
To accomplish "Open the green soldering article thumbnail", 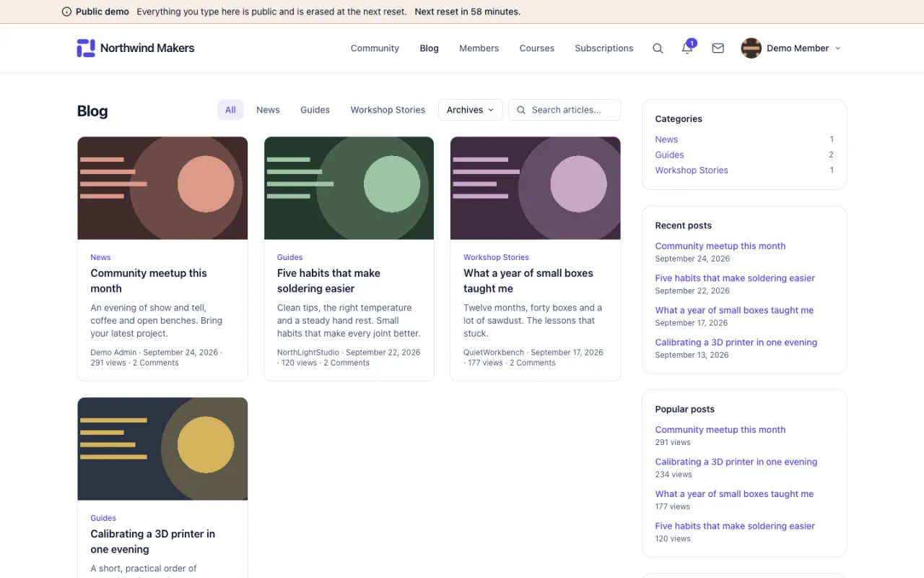I will tap(349, 188).
